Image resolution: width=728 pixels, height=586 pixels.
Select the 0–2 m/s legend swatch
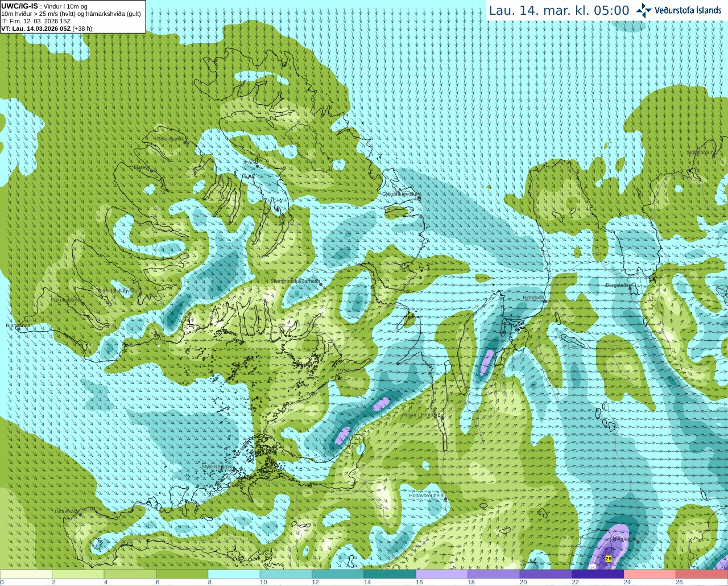[x=26, y=573]
